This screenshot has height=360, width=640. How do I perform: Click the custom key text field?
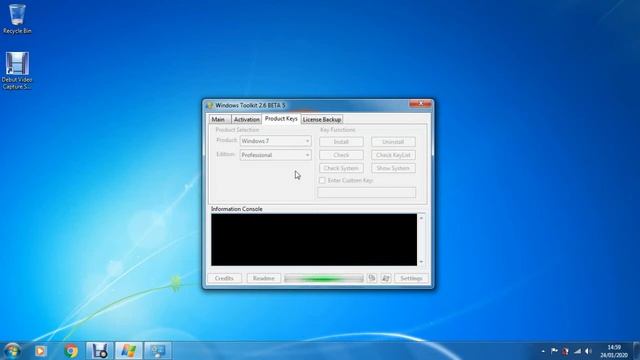click(367, 193)
